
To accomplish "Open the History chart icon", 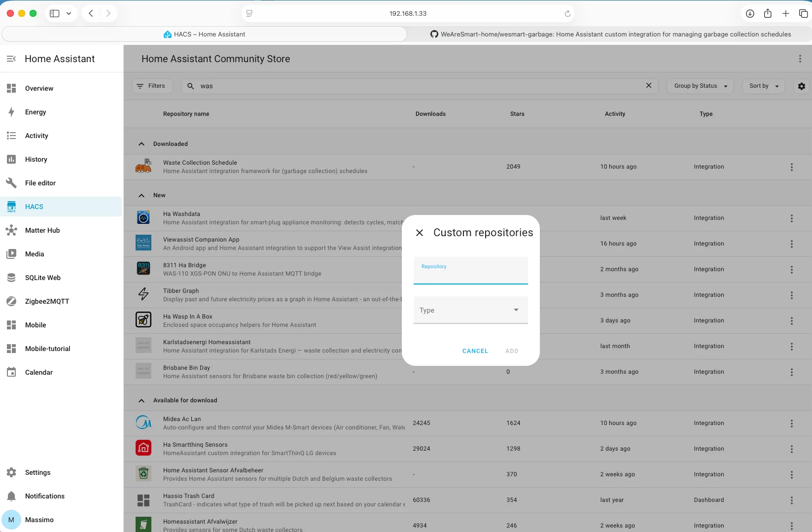I will click(11, 159).
